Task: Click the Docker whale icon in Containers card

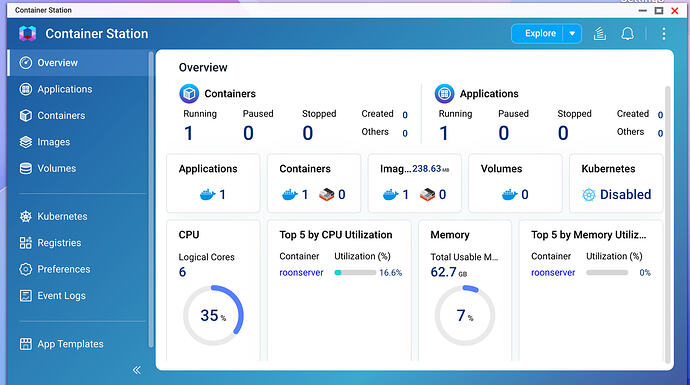Action: point(290,194)
